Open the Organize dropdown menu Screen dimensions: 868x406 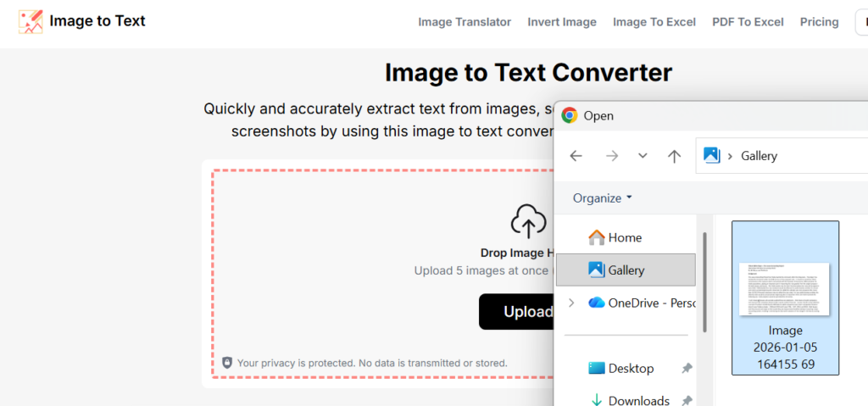[x=602, y=198]
